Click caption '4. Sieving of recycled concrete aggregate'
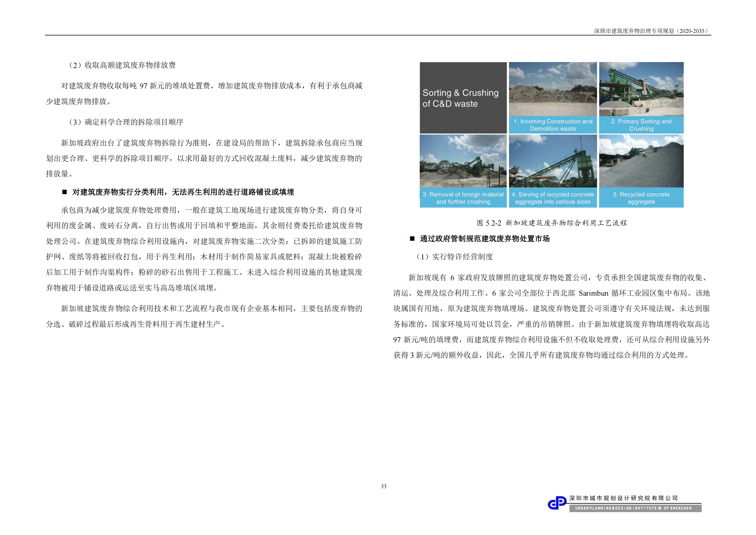Image resolution: width=756 pixels, height=535 pixels. pyautogui.click(x=553, y=198)
